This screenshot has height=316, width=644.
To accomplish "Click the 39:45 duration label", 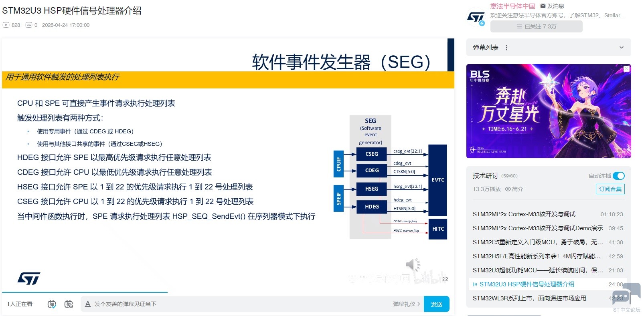I will (x=616, y=228).
